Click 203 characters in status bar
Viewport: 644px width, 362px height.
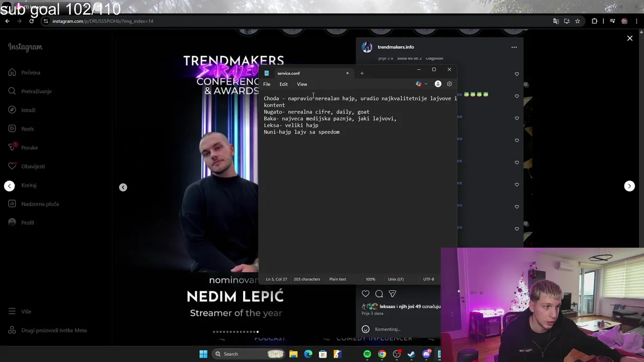click(x=307, y=279)
